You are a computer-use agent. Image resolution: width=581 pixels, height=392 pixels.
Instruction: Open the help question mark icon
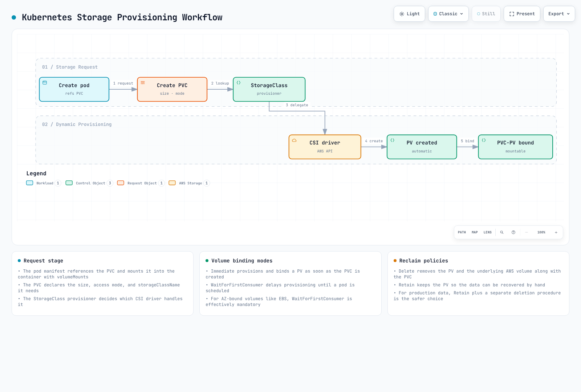[x=513, y=232]
